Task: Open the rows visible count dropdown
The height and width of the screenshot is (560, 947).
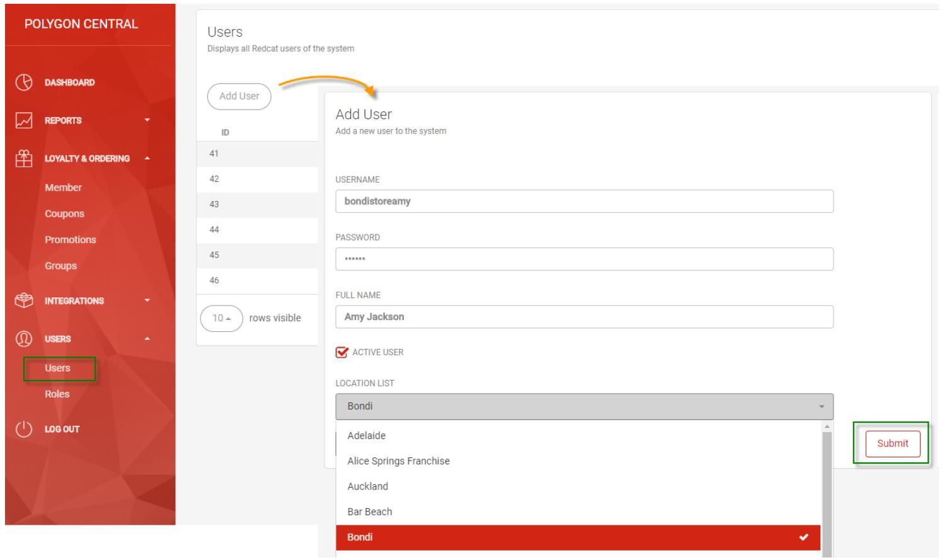Action: (221, 318)
